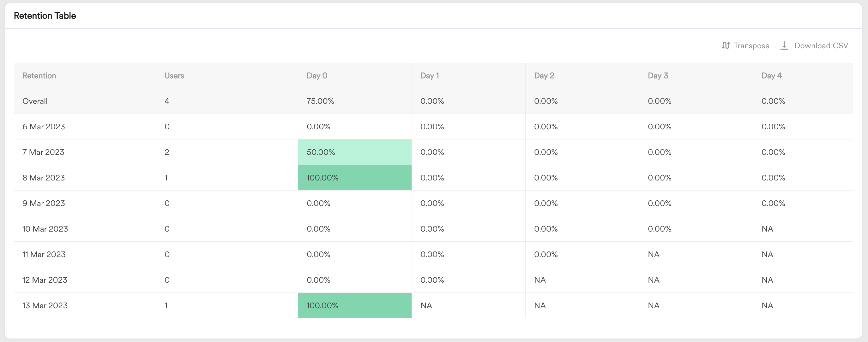This screenshot has width=868, height=342.
Task: Click the Download CSV link
Action: point(821,45)
